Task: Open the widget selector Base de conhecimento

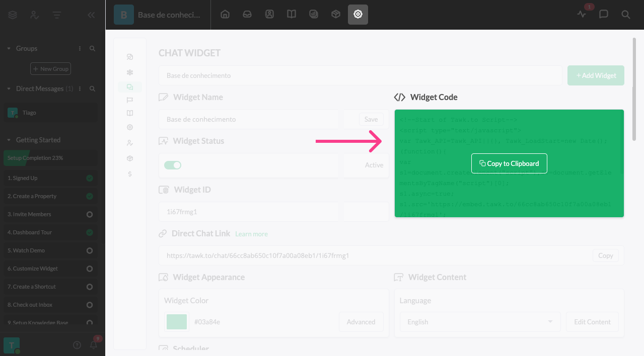Action: click(x=360, y=75)
